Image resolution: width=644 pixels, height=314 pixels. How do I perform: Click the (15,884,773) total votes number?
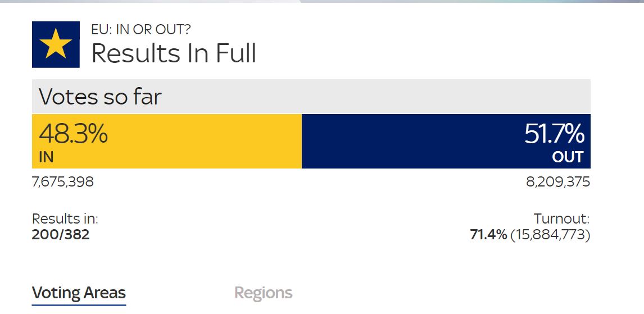(x=550, y=234)
